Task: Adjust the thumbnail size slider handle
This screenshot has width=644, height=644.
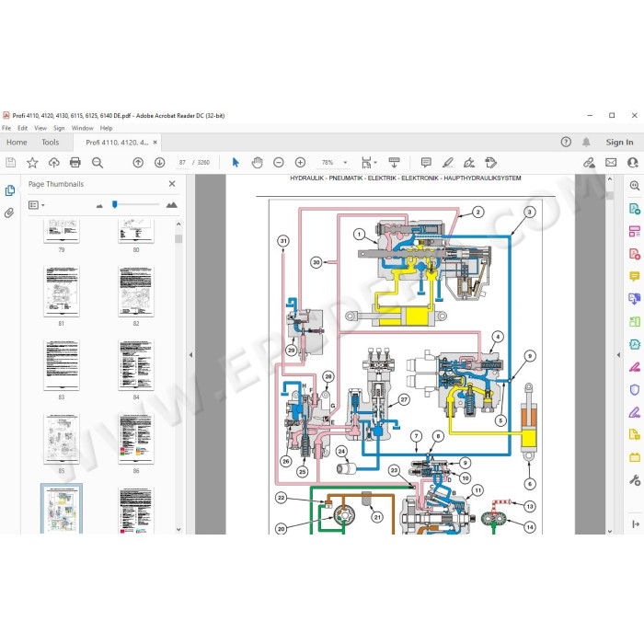Action: [115, 204]
